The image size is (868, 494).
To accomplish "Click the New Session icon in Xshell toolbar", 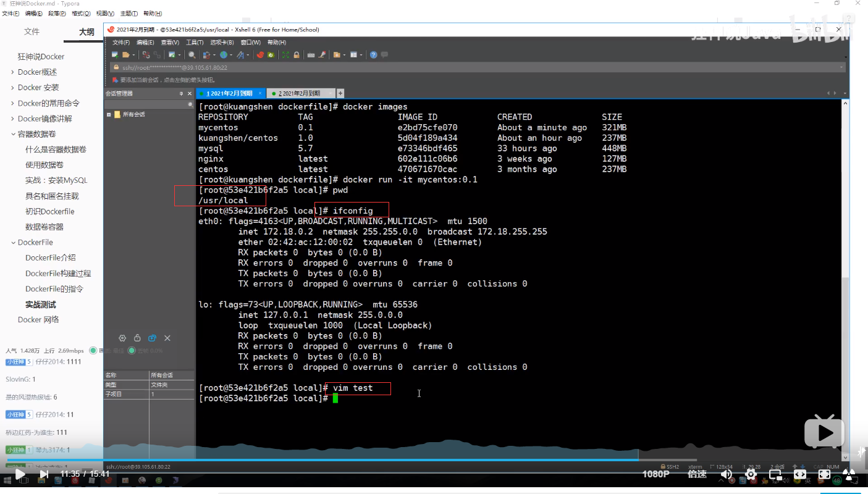I will pyautogui.click(x=115, y=55).
